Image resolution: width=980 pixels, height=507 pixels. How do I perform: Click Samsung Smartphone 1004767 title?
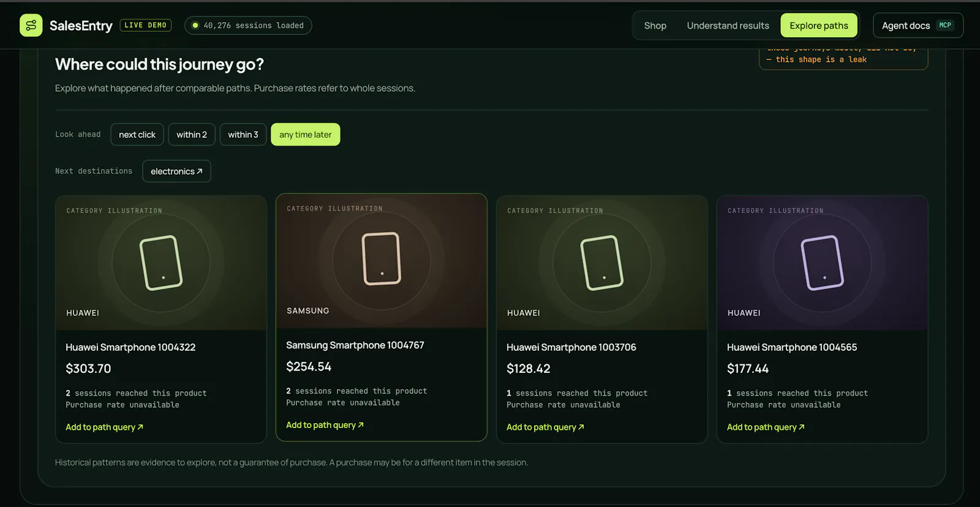click(x=355, y=345)
